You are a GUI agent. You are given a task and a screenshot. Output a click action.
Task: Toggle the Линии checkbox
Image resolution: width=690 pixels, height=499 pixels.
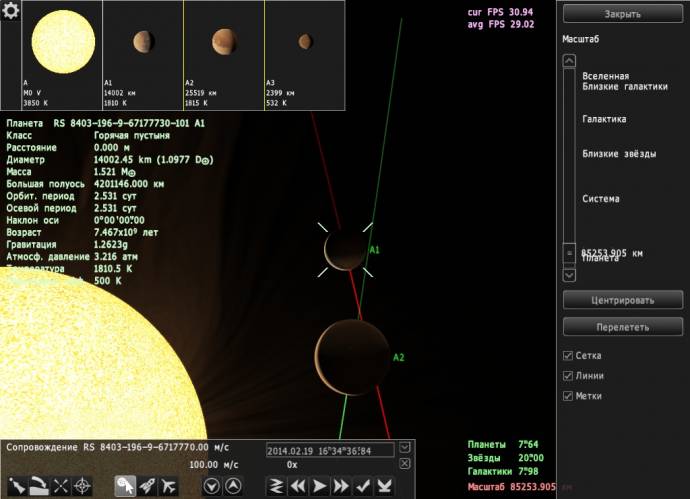(568, 376)
